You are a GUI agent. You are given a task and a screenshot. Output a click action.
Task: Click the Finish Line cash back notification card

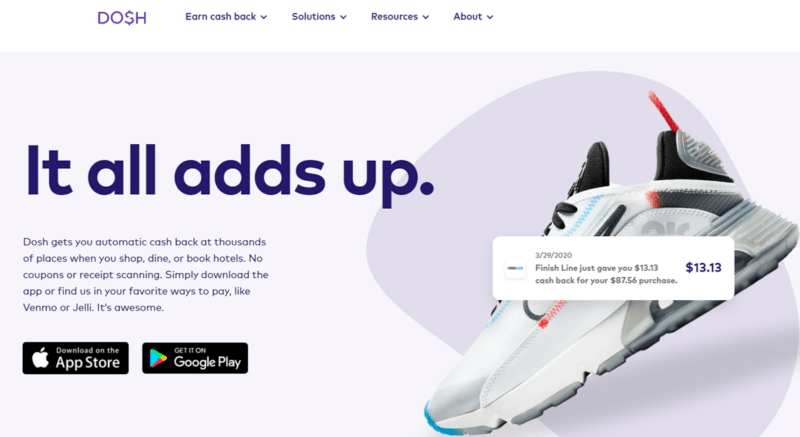tap(613, 268)
